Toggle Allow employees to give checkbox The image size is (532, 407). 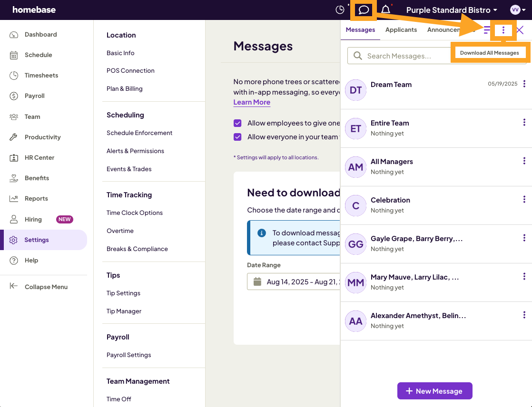tap(237, 123)
